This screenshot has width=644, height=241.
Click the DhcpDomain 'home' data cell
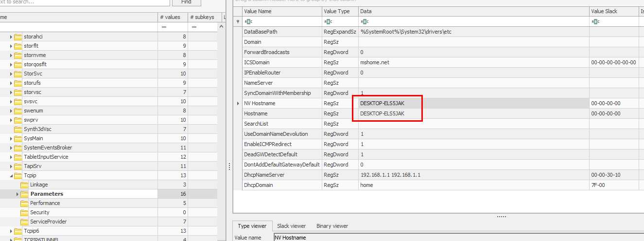pyautogui.click(x=473, y=185)
